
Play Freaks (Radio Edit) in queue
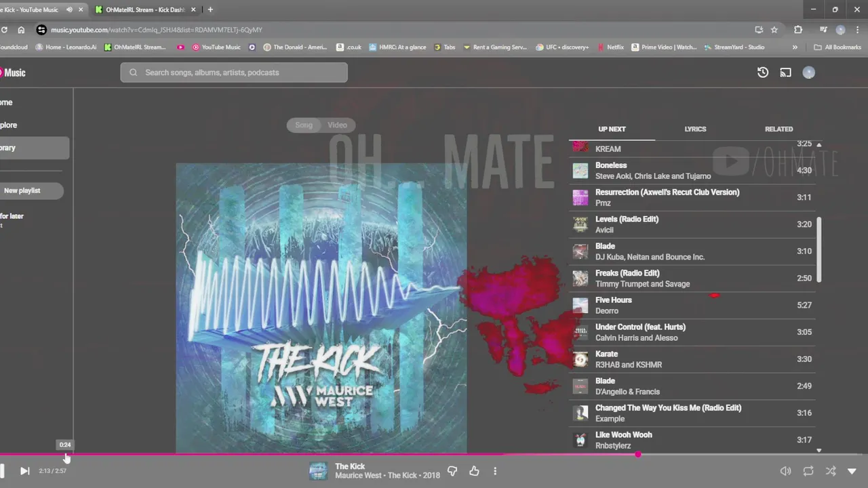[692, 279]
